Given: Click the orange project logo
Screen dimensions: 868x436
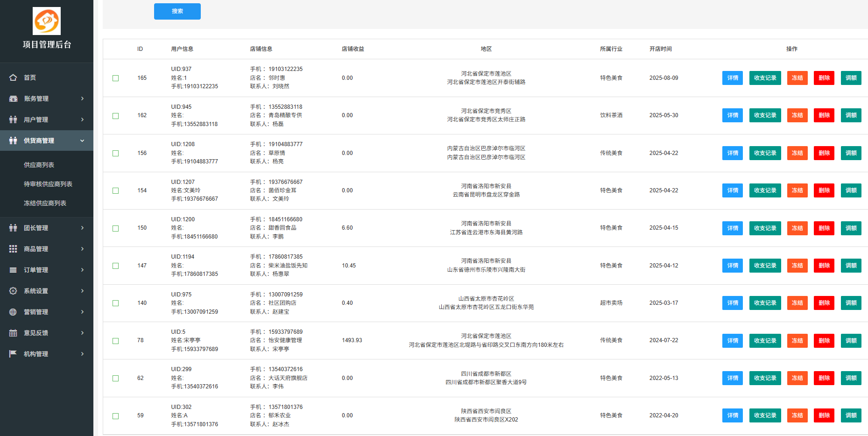Looking at the screenshot, I should click(x=47, y=21).
